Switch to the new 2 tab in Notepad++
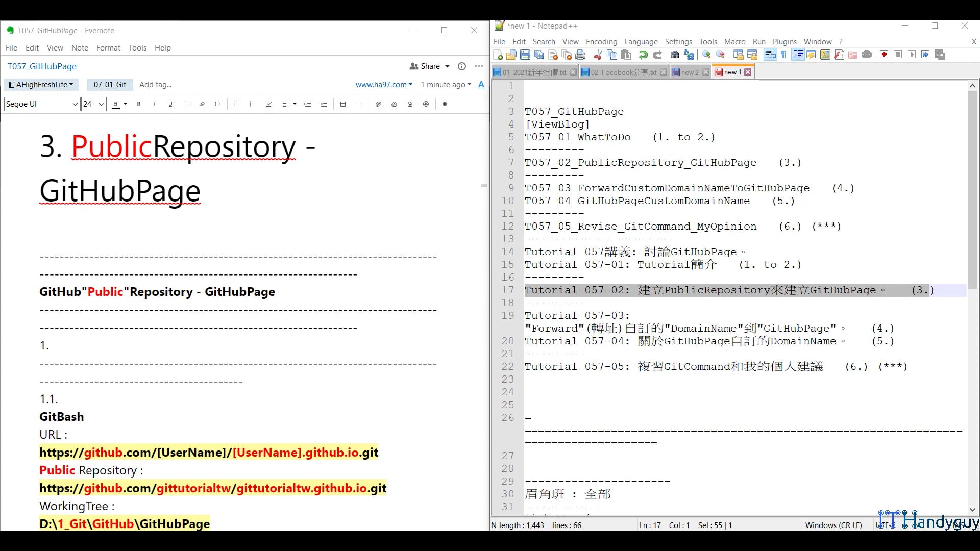 tap(688, 72)
